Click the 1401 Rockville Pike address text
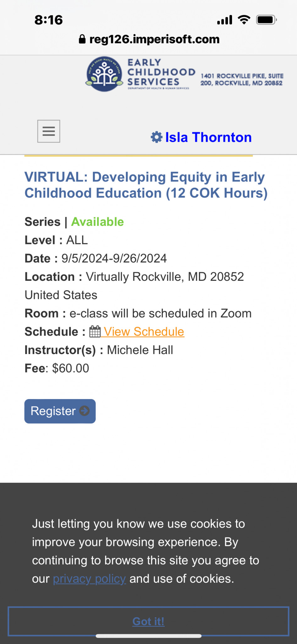This screenshot has height=644, width=297. (x=242, y=80)
